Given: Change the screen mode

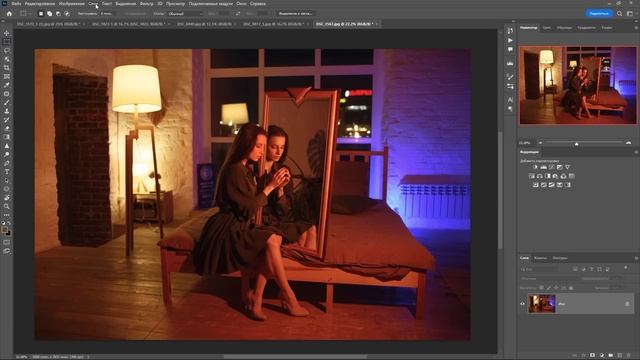Looking at the screenshot, I should [7, 251].
